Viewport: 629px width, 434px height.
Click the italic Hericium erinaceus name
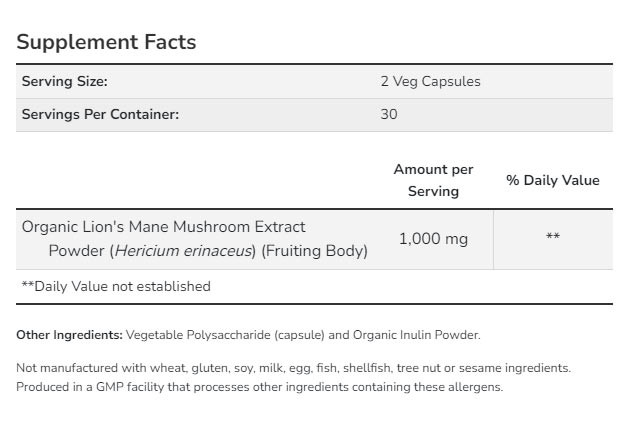185,251
